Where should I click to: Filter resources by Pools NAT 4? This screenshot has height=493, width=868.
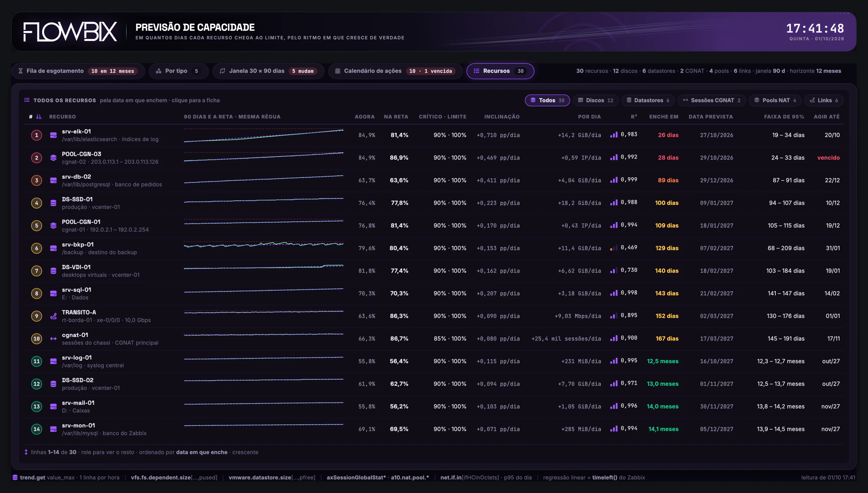coord(775,100)
